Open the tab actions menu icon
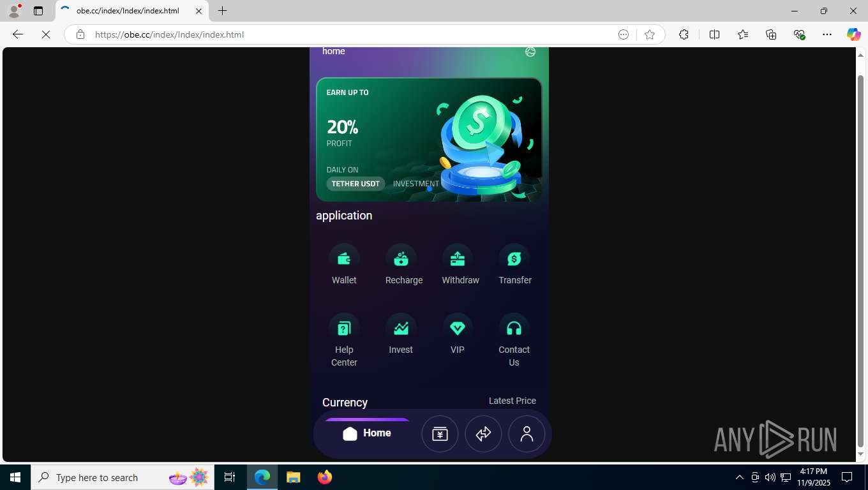This screenshot has height=490, width=868. click(38, 11)
